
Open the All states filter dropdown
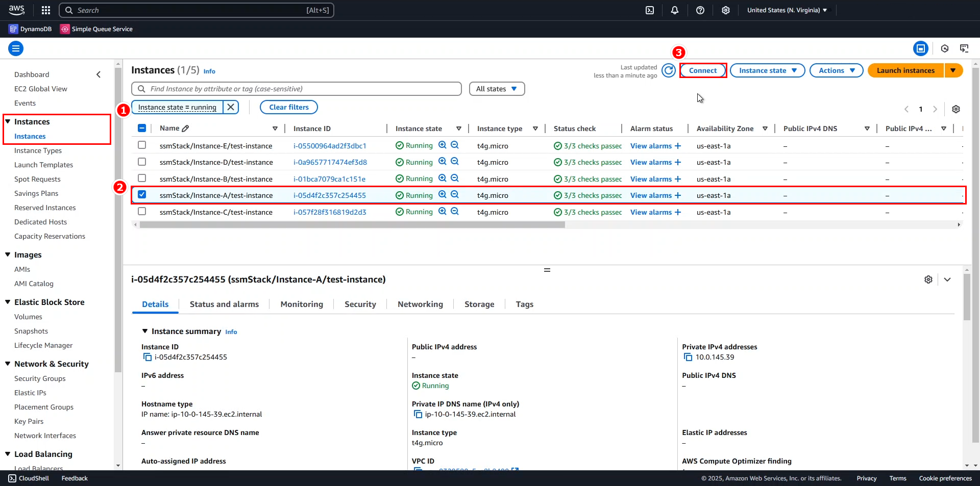tap(496, 89)
